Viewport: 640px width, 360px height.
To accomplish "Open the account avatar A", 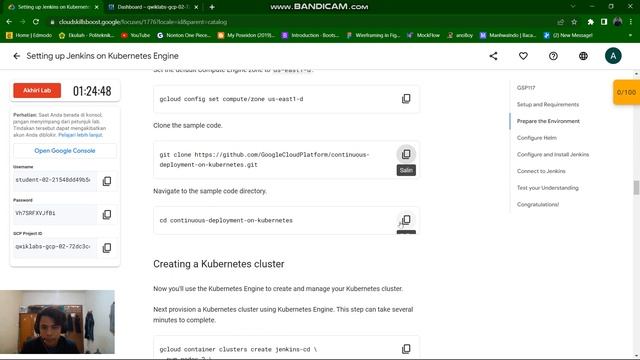I will pos(613,56).
